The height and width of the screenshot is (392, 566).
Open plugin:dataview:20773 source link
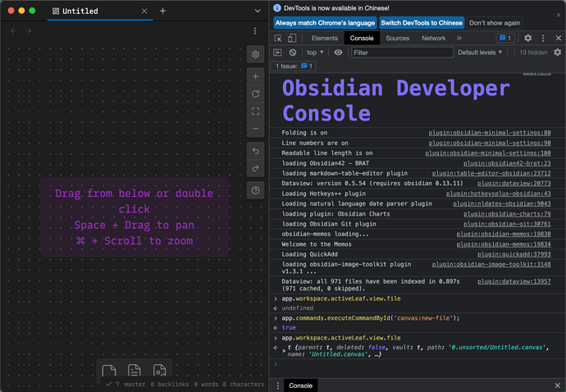[514, 184]
